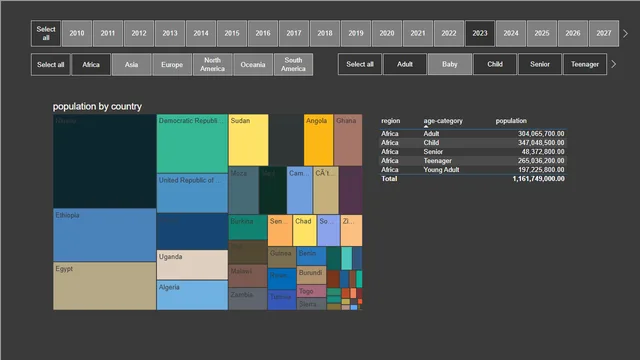Click the Algeria treemap tile
This screenshot has width=640, height=360.
[x=192, y=295]
